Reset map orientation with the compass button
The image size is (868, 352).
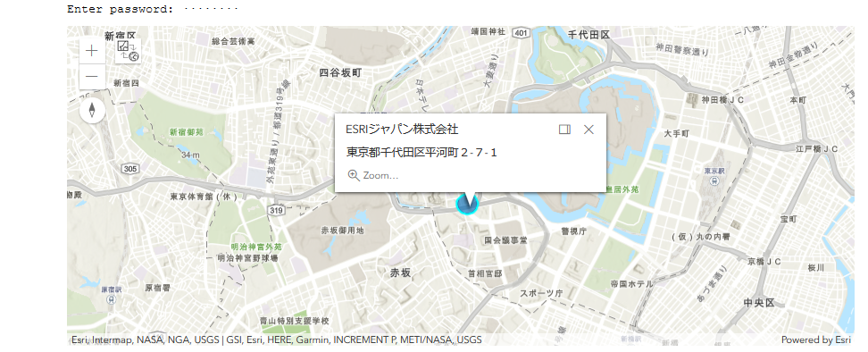(93, 111)
